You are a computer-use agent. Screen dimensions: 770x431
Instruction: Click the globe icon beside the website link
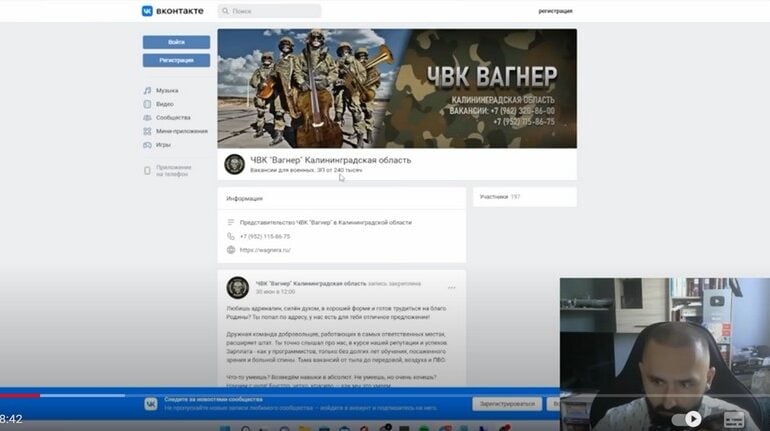231,250
